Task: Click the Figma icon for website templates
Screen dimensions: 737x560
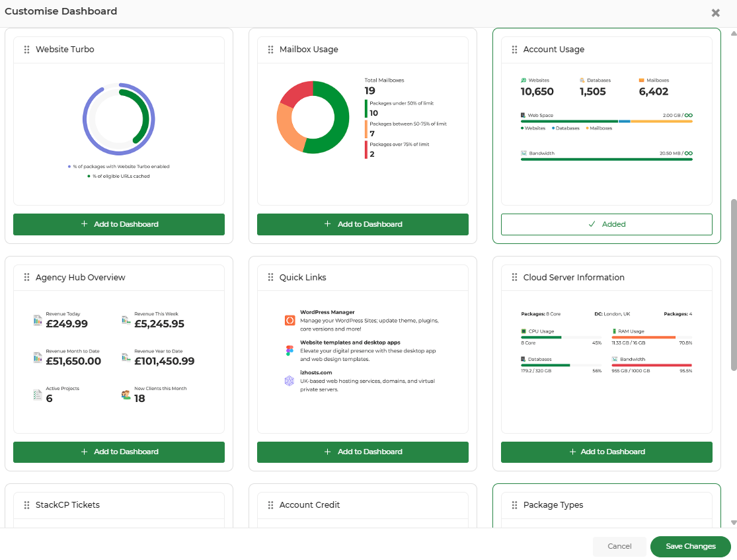Action: tap(290, 350)
